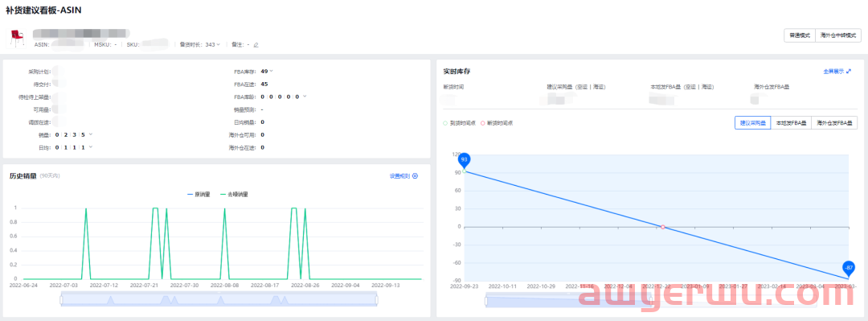Click the left handle of the 历史销量 range slider
This screenshot has width=868, height=321.
point(61,300)
